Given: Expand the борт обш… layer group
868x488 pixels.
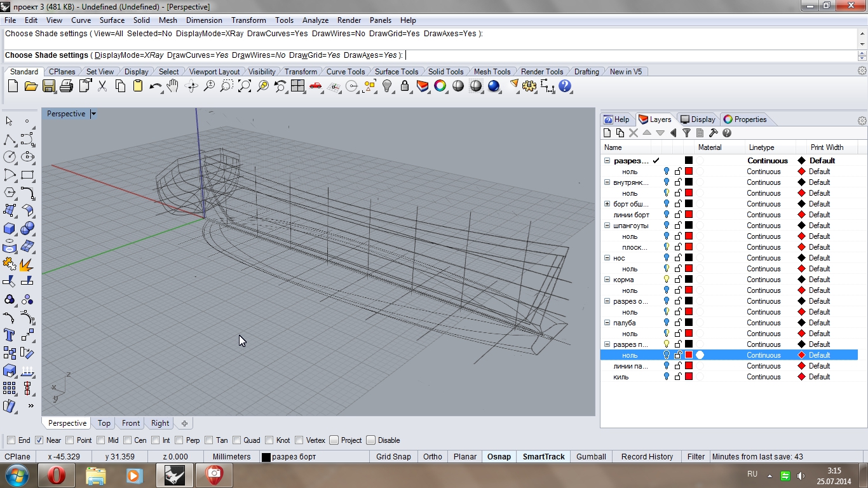Looking at the screenshot, I should click(x=607, y=204).
